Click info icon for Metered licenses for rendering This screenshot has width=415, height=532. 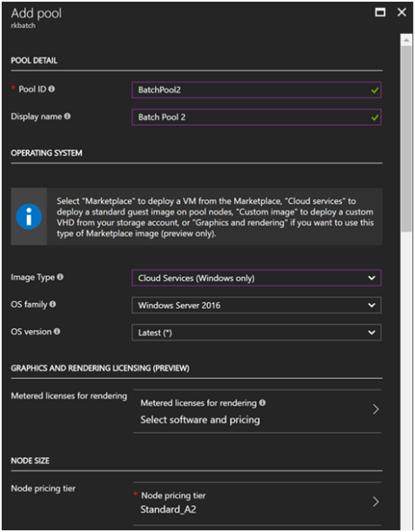(263, 402)
